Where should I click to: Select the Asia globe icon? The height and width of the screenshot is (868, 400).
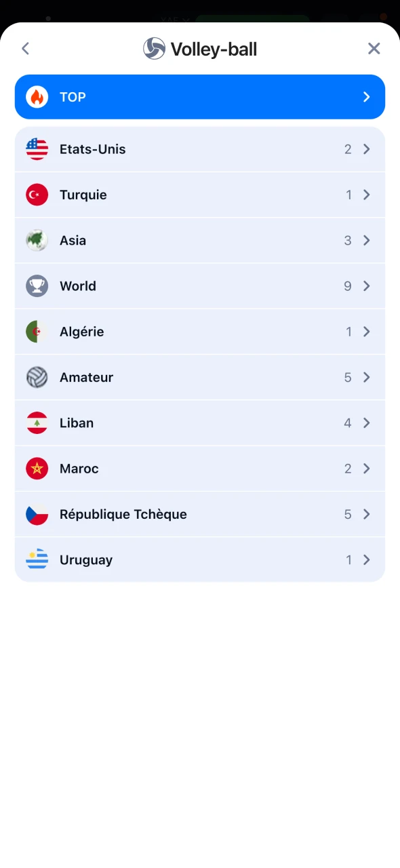(x=37, y=241)
